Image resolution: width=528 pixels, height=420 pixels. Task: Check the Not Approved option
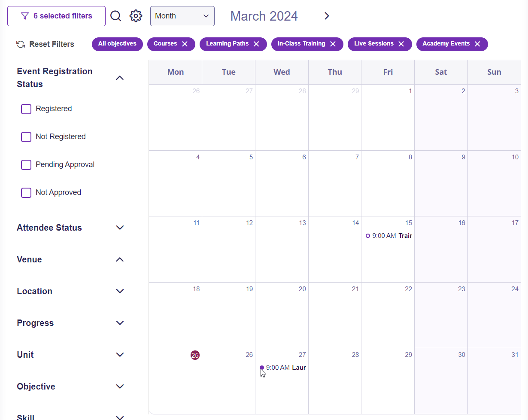(26, 192)
